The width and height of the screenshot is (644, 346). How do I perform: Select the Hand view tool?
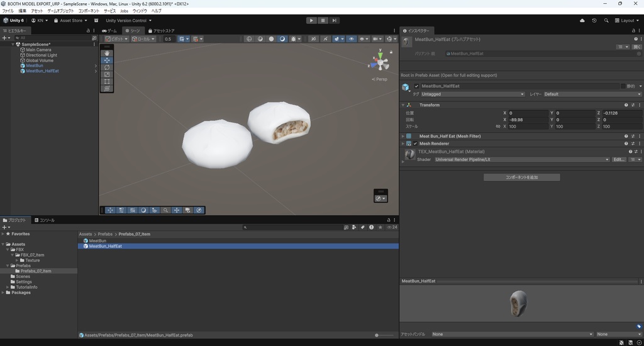click(107, 53)
